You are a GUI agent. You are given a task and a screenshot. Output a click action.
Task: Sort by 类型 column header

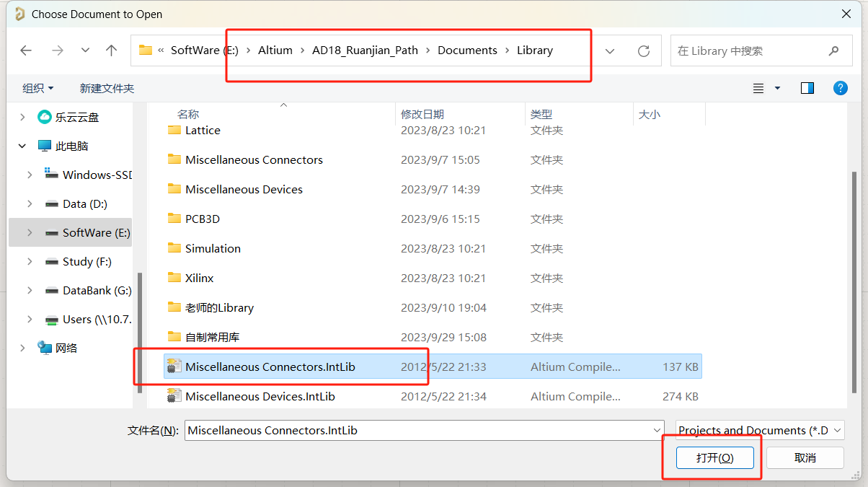(x=541, y=114)
